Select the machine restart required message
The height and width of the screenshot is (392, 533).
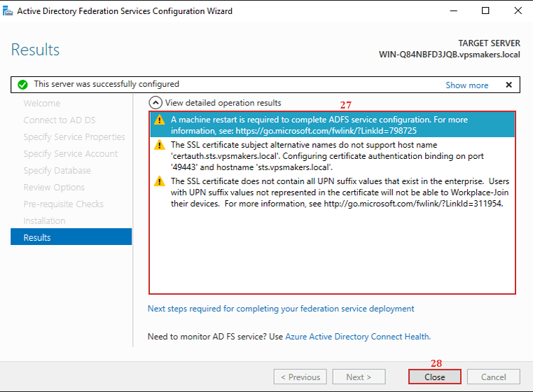[x=333, y=125]
